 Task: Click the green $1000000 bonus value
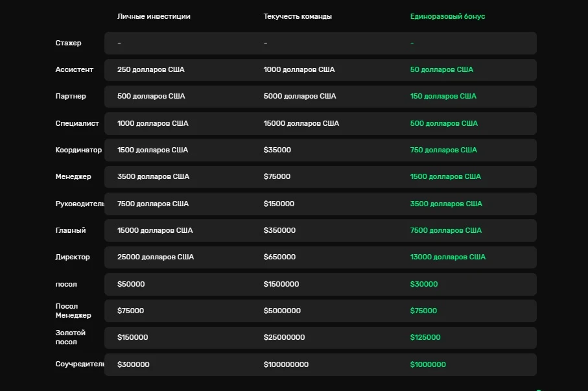428,364
